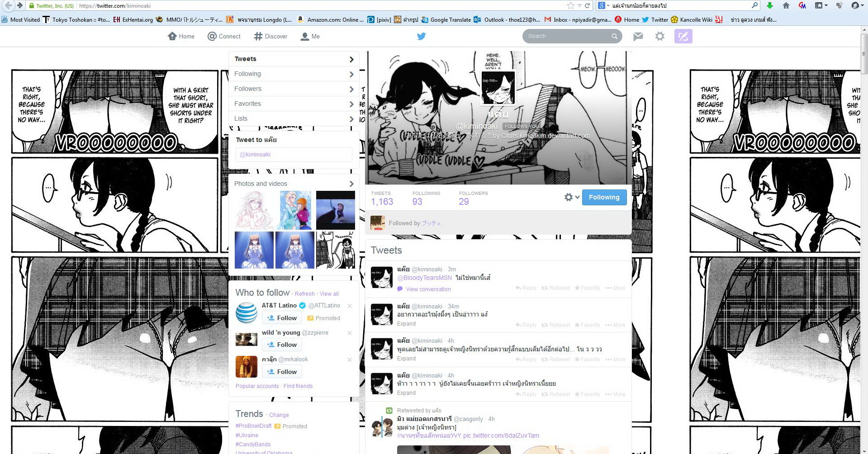Reply to the 3m tweet
The width and height of the screenshot is (868, 454).
click(526, 288)
